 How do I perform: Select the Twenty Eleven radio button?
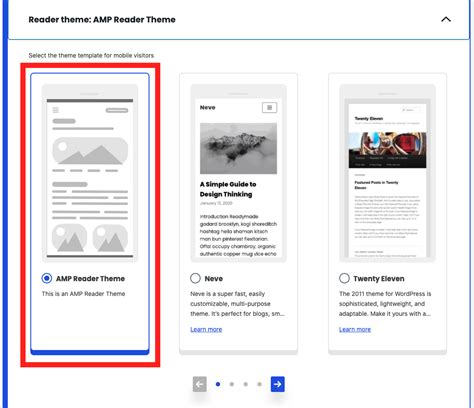click(344, 278)
